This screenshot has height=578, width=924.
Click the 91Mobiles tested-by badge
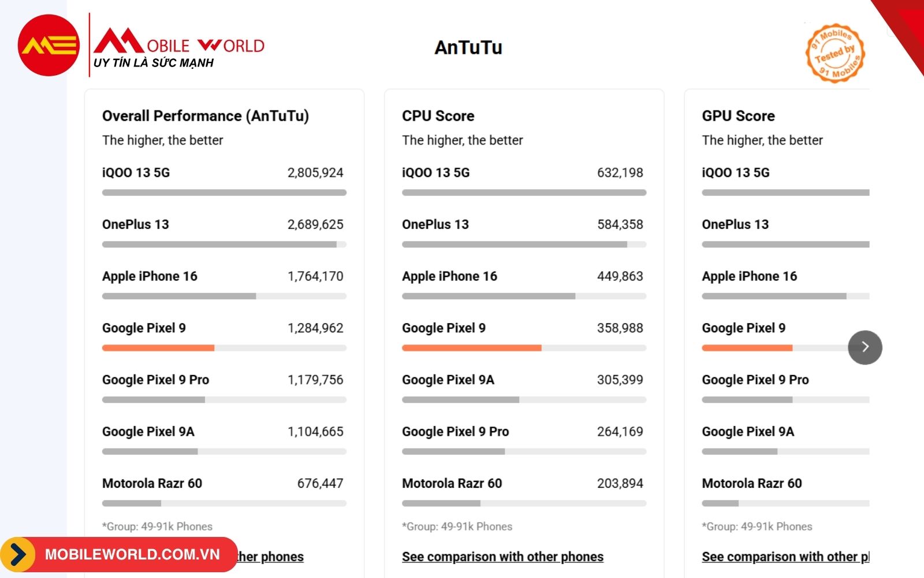tap(835, 53)
